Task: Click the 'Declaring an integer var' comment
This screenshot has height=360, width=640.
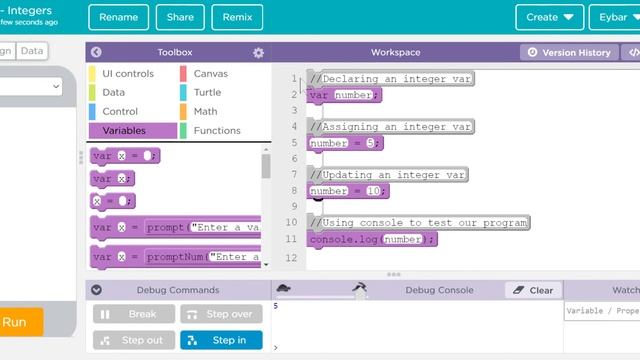Action: (x=391, y=79)
